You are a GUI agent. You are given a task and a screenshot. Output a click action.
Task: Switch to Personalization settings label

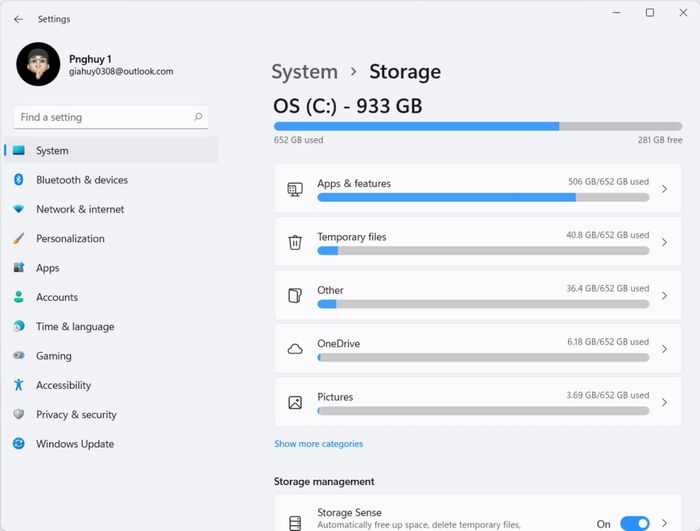(71, 239)
